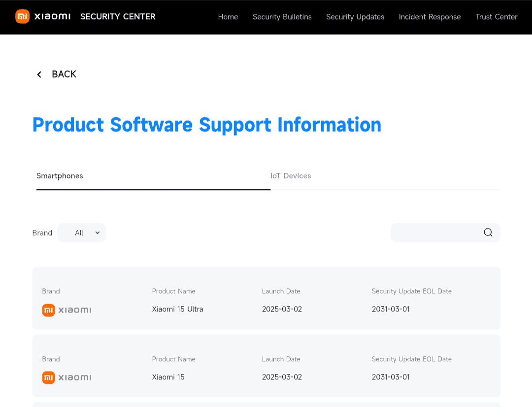Open the Incident Response page

(430, 17)
